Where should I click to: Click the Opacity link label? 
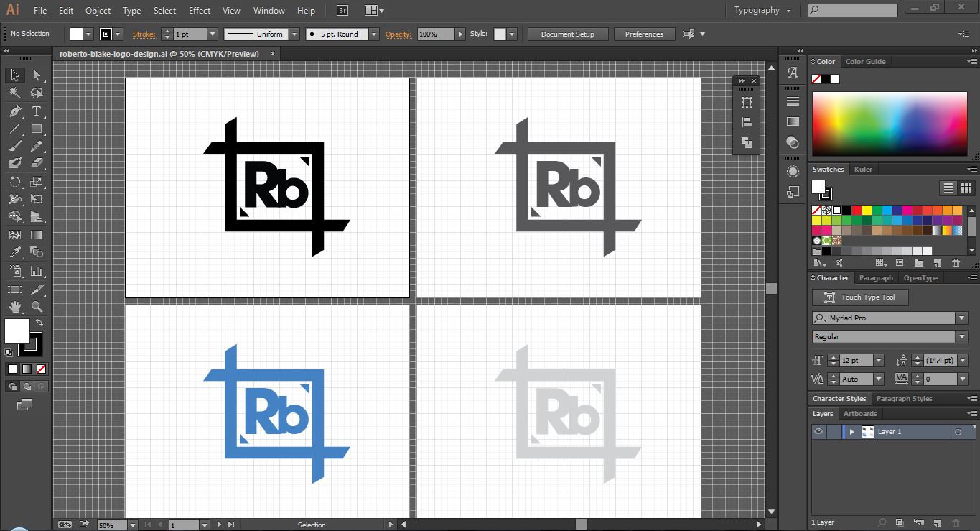pos(398,34)
